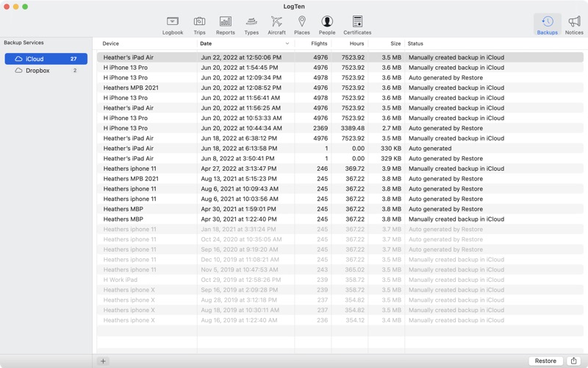Viewport: 588px width, 368px height.
Task: Select backup dated Sep 16, 2020 at 9:19:20 AM
Action: 340,250
